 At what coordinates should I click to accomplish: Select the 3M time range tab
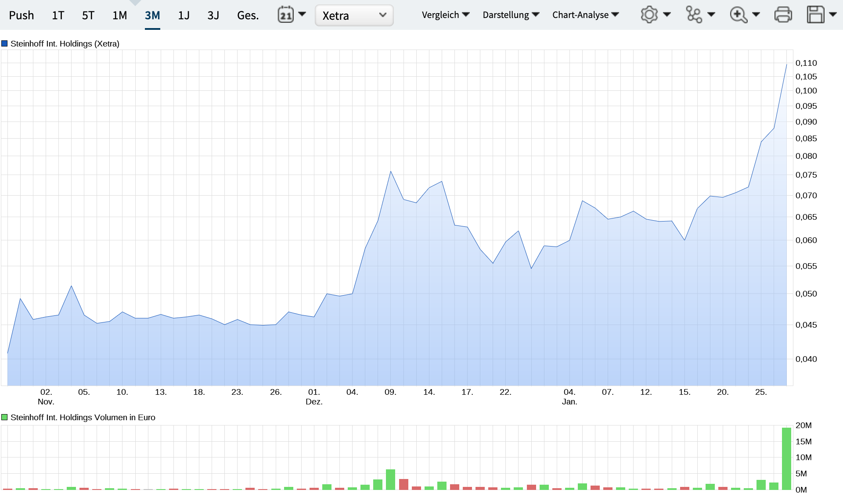[152, 14]
